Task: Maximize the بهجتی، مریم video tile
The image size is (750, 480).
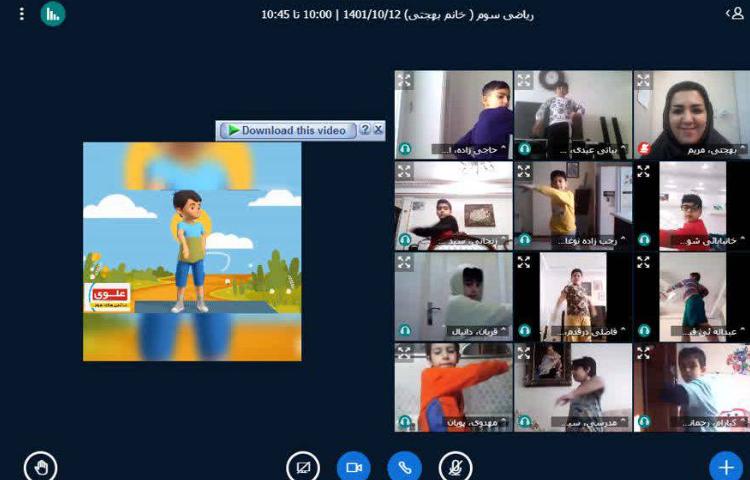Action: 643,81
